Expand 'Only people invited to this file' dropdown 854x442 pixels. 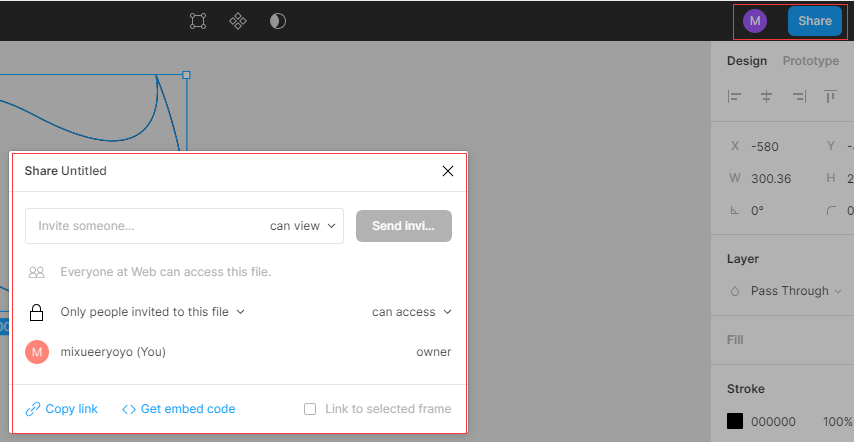click(153, 312)
